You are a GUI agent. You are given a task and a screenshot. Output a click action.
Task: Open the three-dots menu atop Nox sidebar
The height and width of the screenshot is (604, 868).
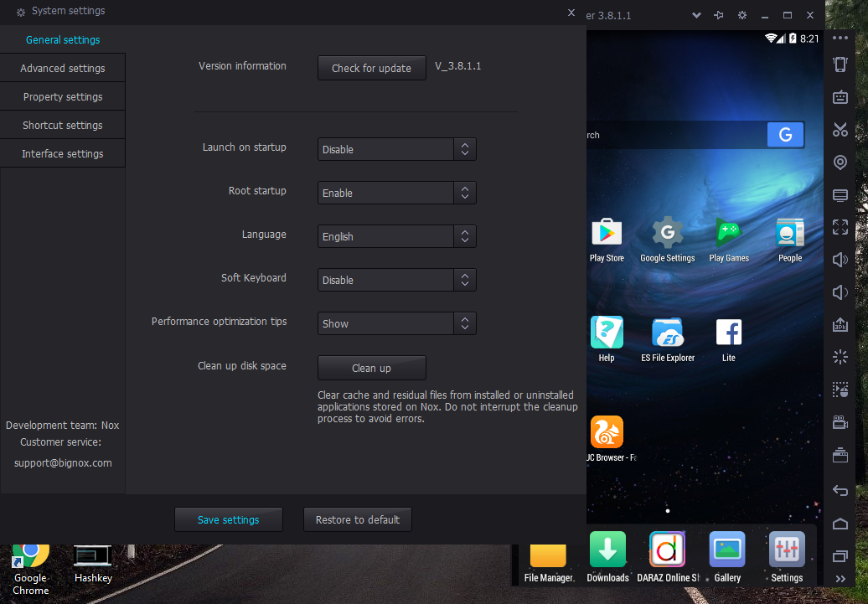(x=840, y=38)
